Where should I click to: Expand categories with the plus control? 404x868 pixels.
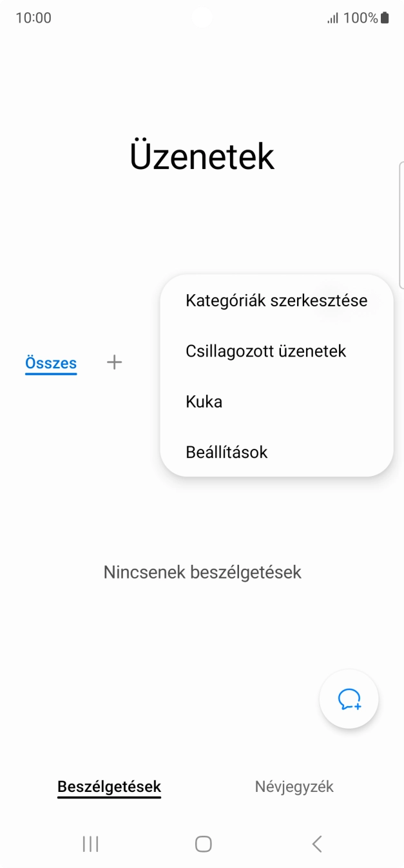114,362
